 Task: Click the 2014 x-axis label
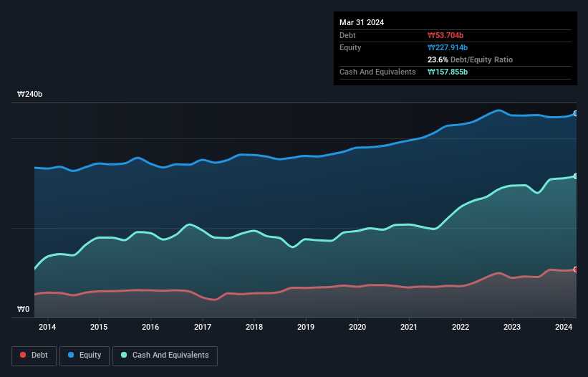(x=47, y=327)
